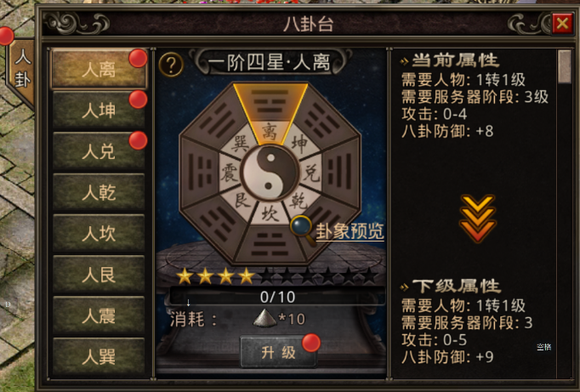Click the yin-yang symbol at center
580x392 pixels.
tap(270, 172)
